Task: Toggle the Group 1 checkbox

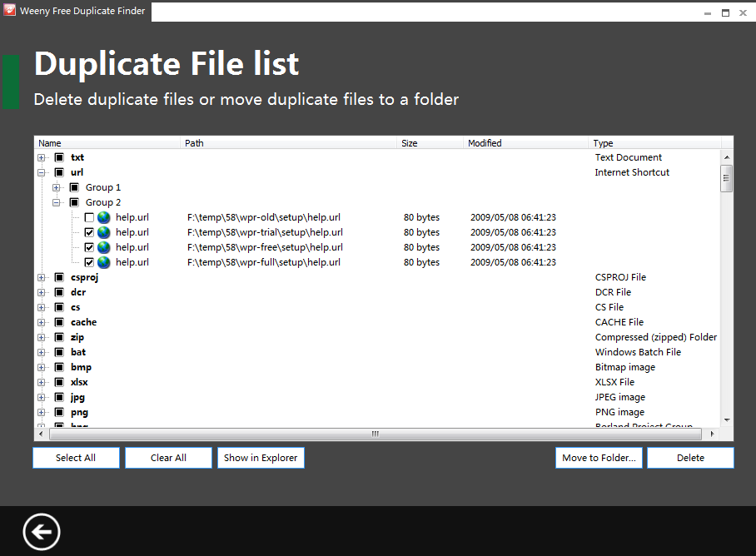Action: [74, 187]
